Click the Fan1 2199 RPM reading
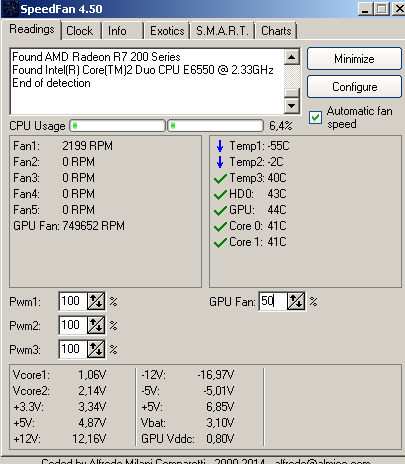405x464 pixels. [x=63, y=146]
